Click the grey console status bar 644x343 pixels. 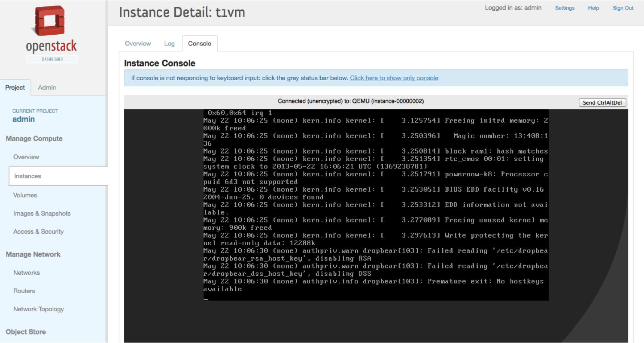[376, 102]
